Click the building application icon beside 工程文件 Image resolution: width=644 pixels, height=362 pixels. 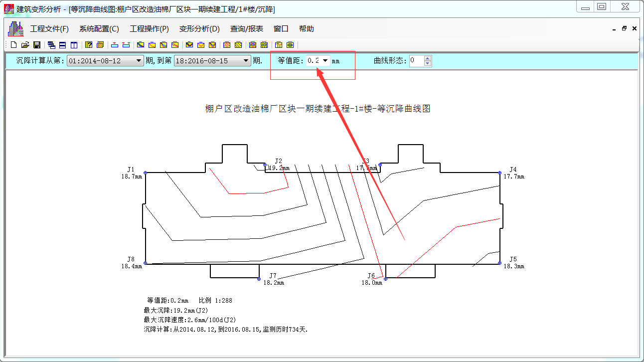pos(15,29)
